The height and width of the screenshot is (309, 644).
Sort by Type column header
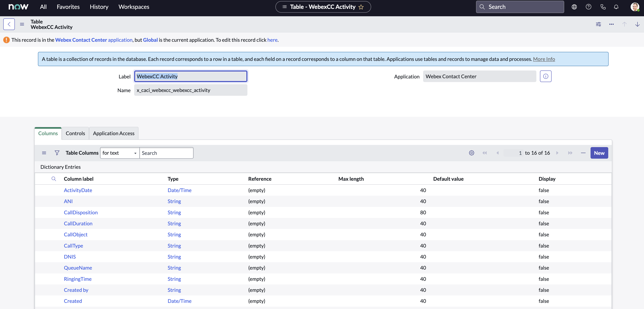pos(173,179)
